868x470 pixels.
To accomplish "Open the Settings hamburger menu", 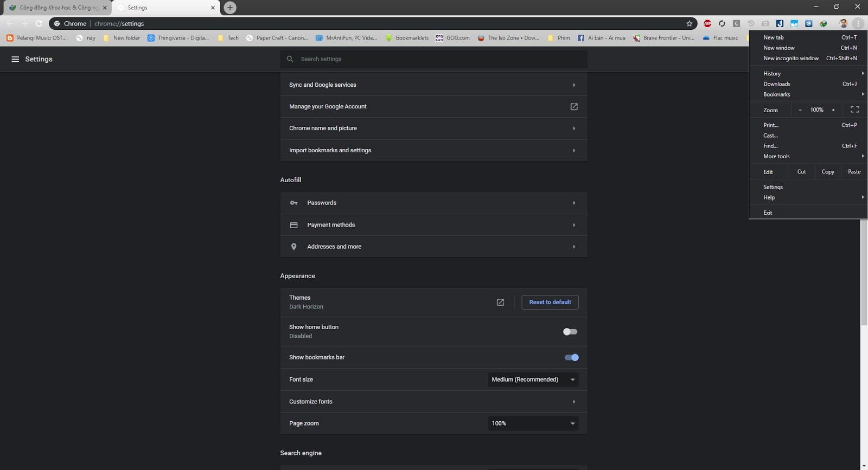I will coord(15,59).
